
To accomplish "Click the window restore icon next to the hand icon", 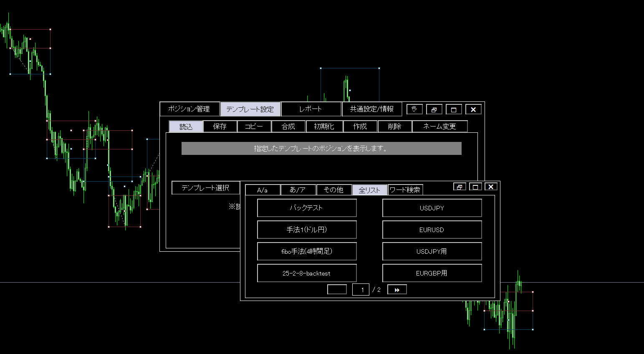I will point(434,109).
